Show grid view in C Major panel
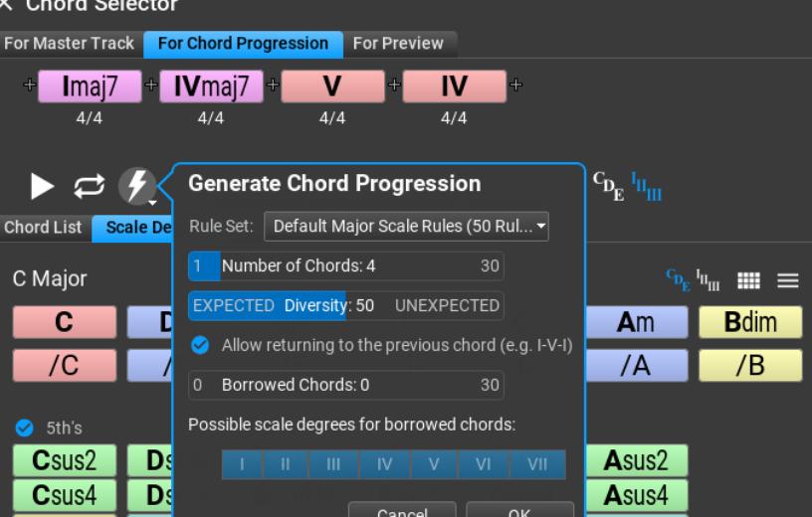This screenshot has width=812, height=517. click(x=748, y=282)
